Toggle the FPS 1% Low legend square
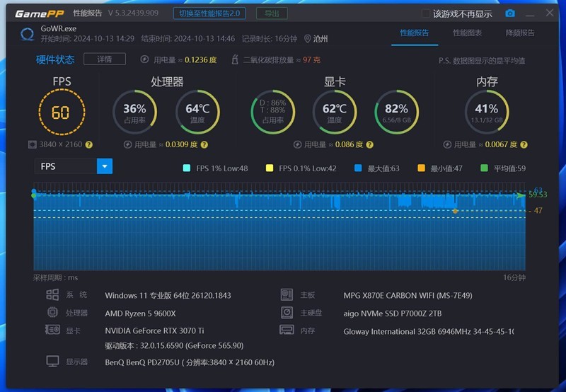The width and height of the screenshot is (566, 392). (x=187, y=168)
